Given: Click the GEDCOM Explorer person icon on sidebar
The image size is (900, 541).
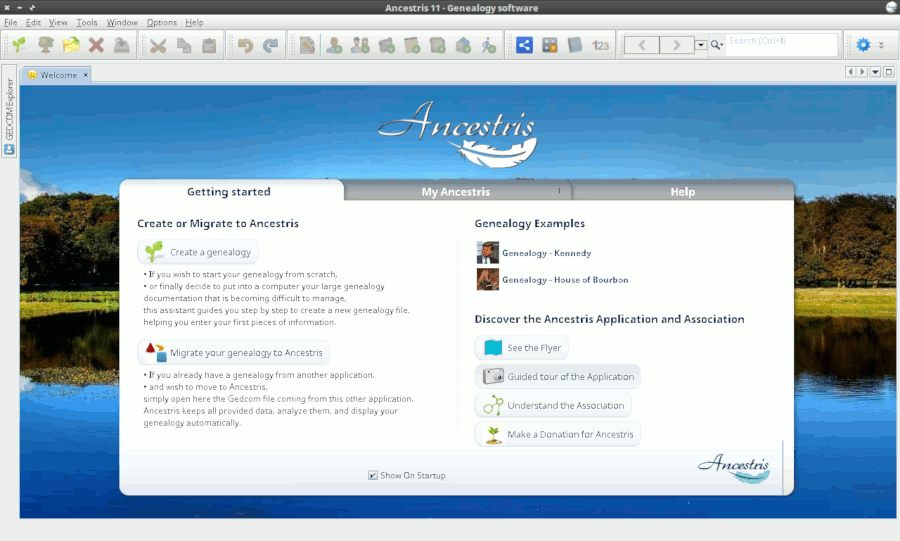Looking at the screenshot, I should (9, 150).
